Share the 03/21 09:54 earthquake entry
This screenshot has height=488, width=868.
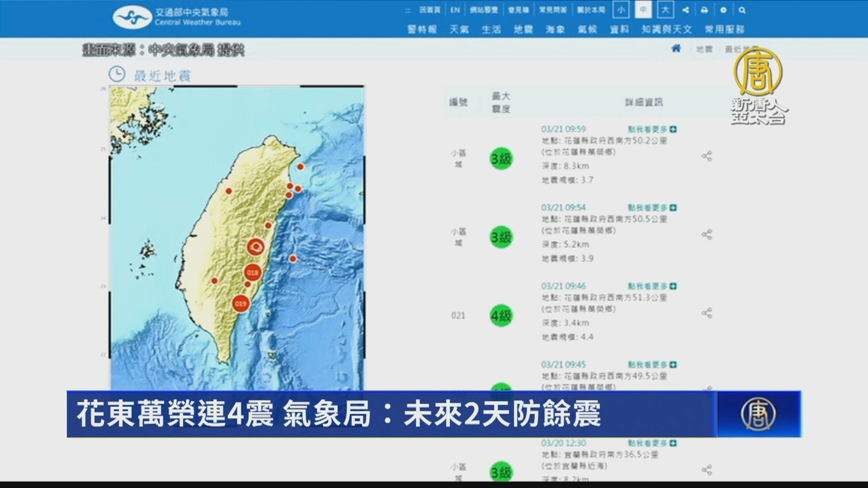click(706, 235)
